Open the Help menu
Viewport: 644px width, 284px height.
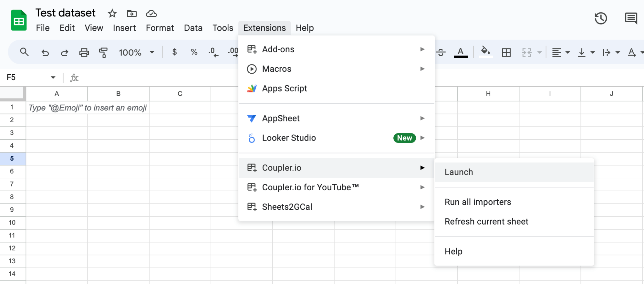(304, 28)
